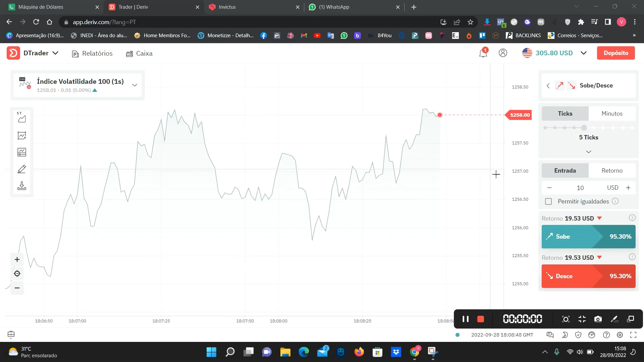Open the Índice Volatilidade 100 market selector

coord(77,85)
